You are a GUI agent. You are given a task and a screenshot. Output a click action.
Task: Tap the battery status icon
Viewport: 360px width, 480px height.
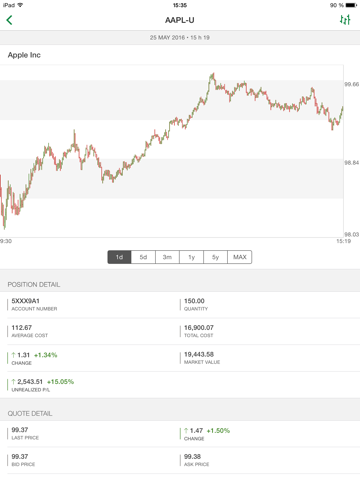pyautogui.click(x=351, y=5)
